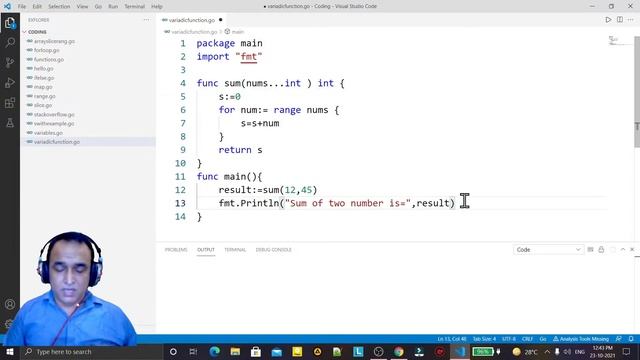Select the variadicfunction.go editor tab
Viewport: 640px width, 360px height.
191,20
